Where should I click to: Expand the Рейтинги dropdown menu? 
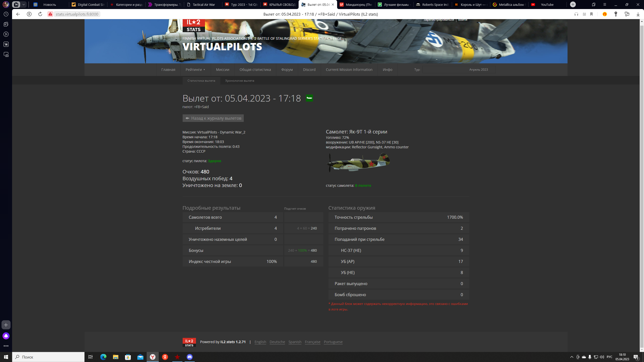coord(195,70)
